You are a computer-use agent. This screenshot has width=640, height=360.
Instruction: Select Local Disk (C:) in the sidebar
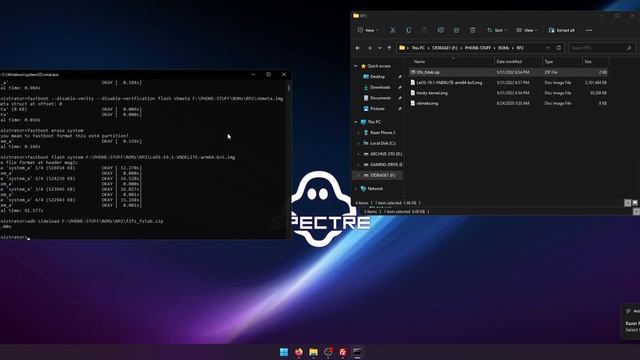[x=382, y=143]
